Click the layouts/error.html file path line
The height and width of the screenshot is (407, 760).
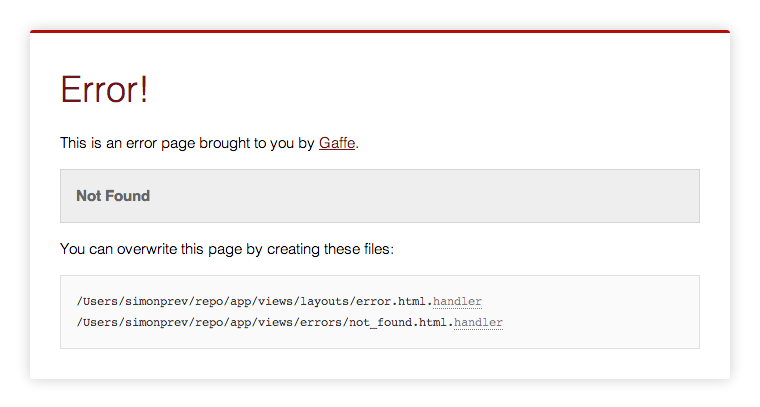(x=279, y=301)
